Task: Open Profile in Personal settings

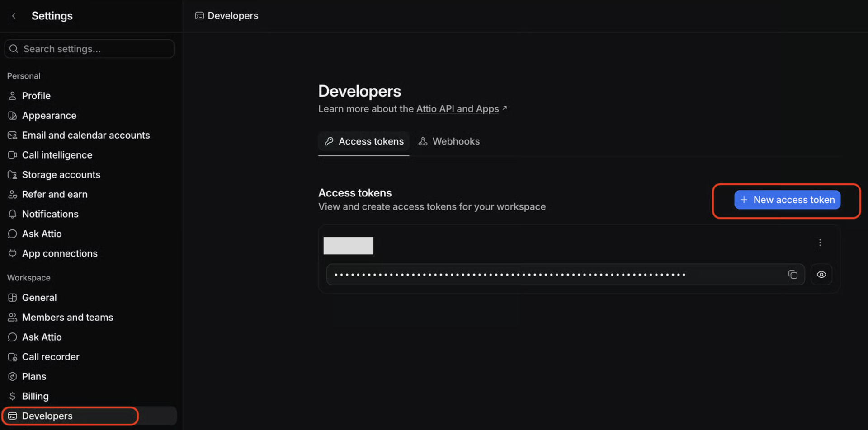Action: point(36,96)
